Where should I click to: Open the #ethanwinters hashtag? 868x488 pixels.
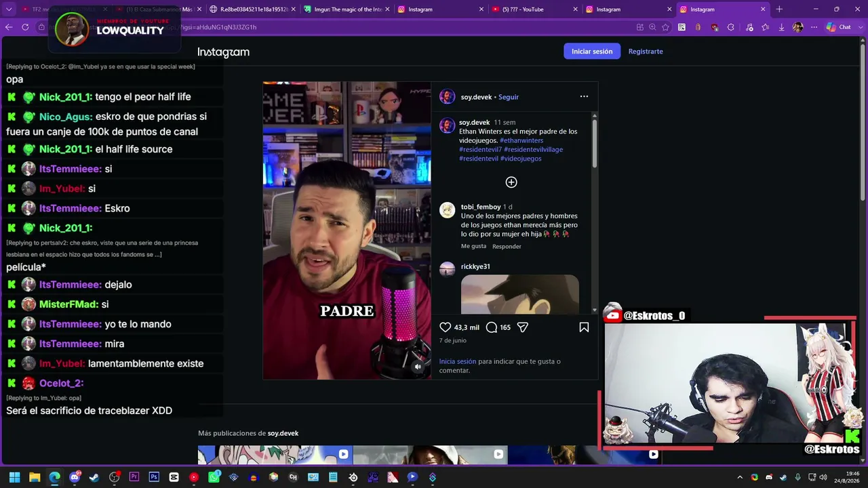[521, 140]
